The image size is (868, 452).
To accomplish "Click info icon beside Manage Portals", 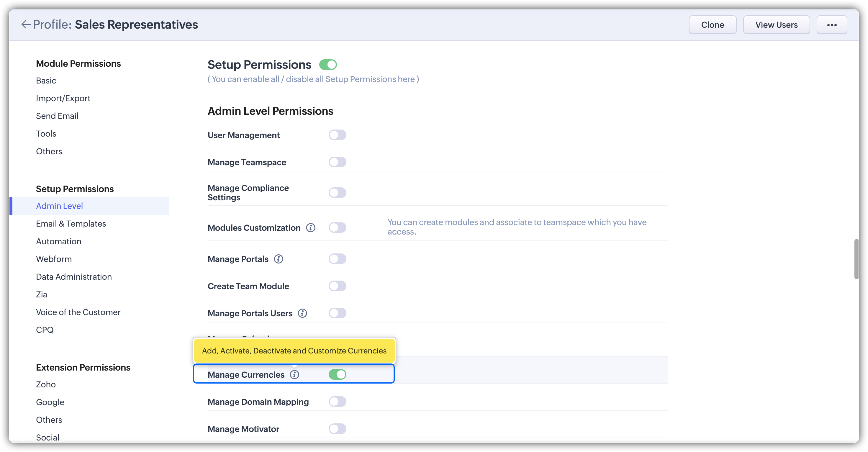I will 278,259.
